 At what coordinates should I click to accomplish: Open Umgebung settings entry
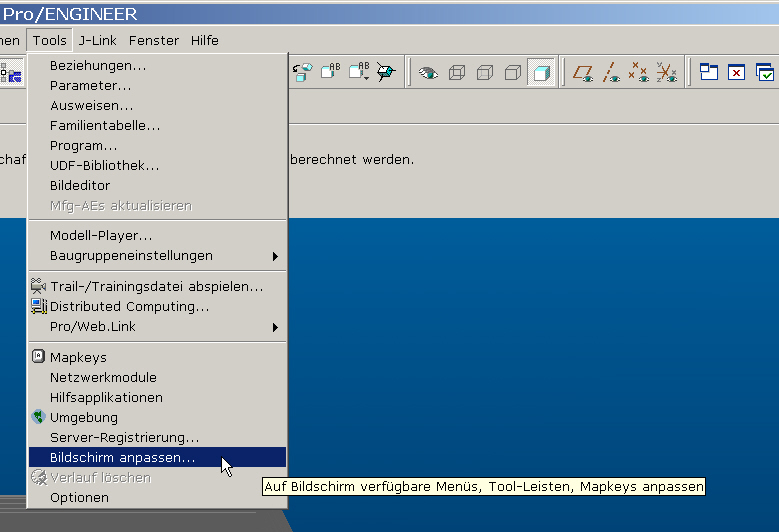click(x=157, y=417)
